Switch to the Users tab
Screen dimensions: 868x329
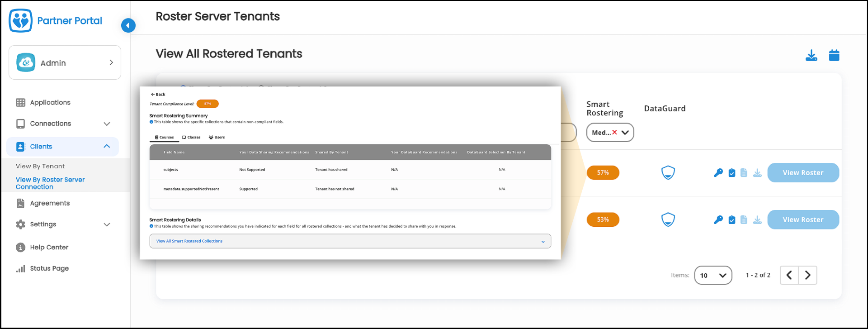point(217,137)
